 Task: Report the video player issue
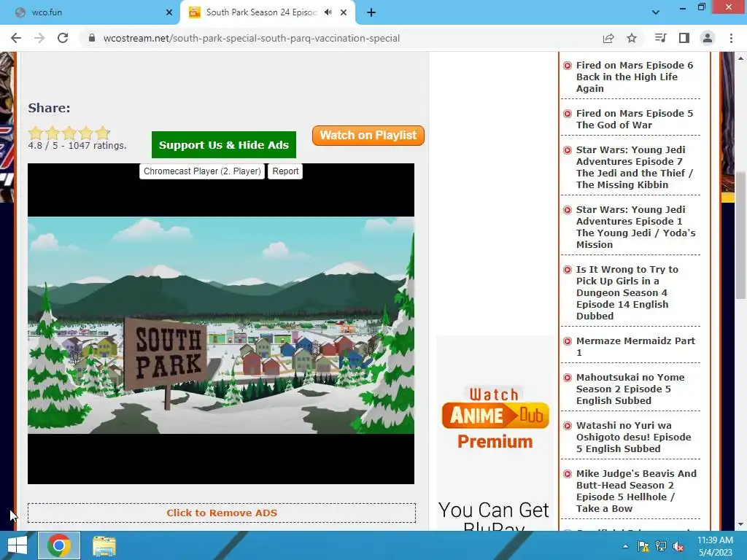pyautogui.click(x=285, y=171)
